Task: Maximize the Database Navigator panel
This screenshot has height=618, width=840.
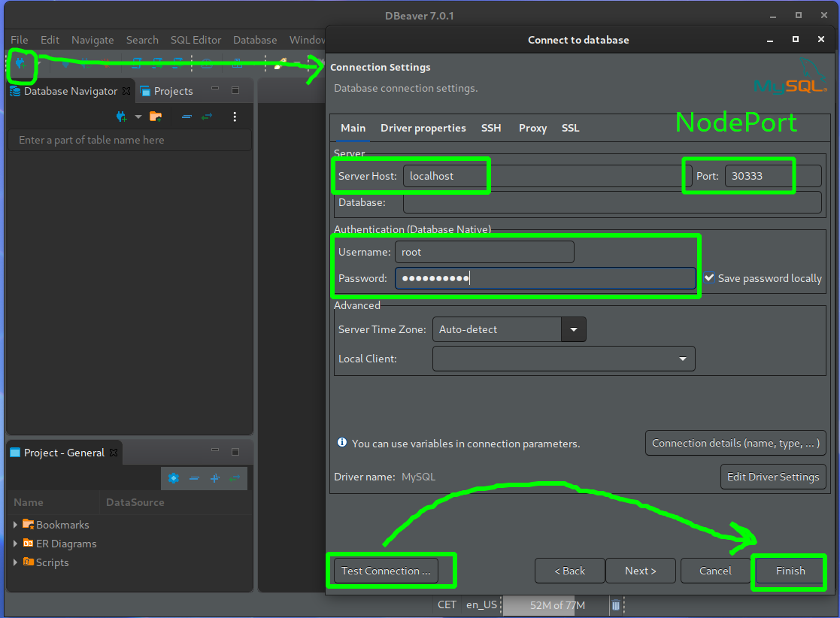Action: point(235,90)
